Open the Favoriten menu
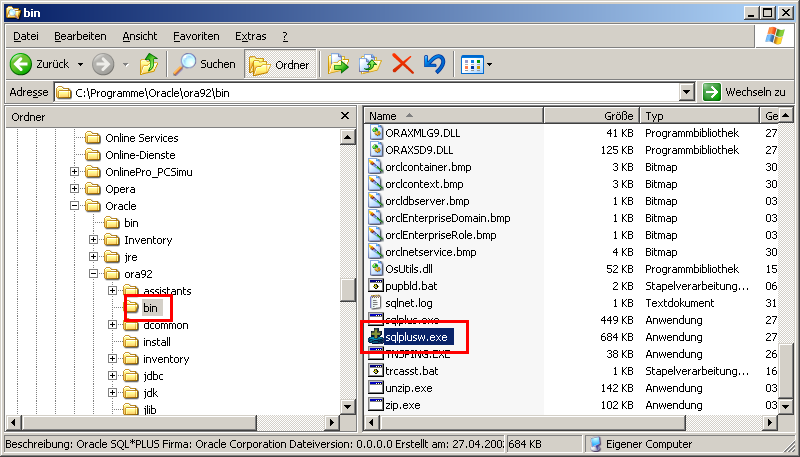This screenshot has width=800, height=457. (x=195, y=36)
